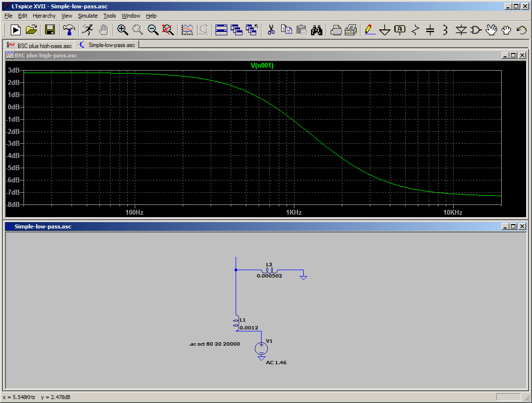
Task: Select the Pan magnifier tool
Action: (138, 30)
